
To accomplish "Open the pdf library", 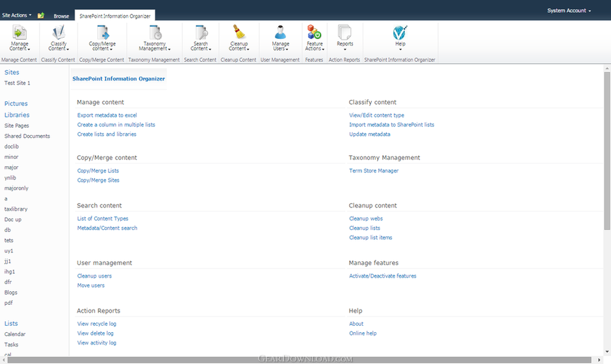I will point(8,303).
